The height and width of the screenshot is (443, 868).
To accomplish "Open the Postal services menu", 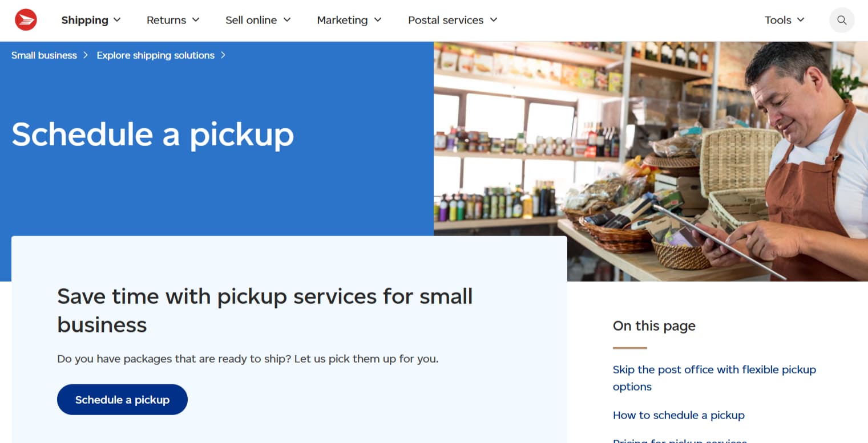I will point(446,20).
